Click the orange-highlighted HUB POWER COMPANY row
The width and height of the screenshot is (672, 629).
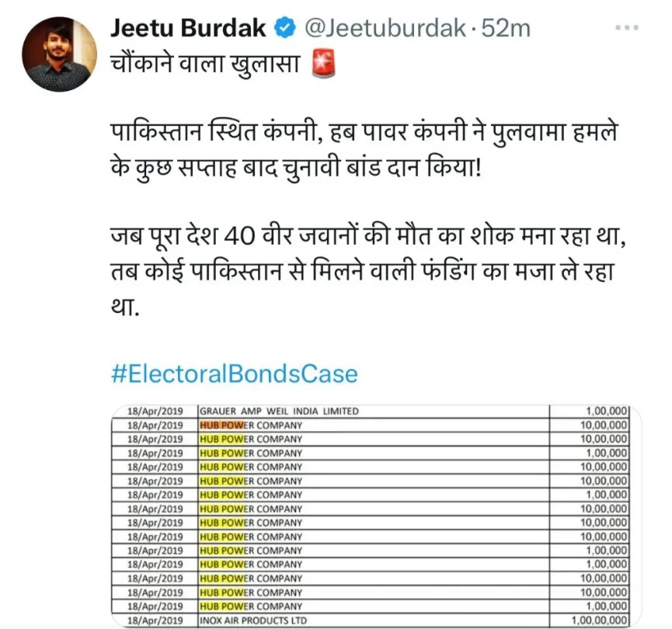pyautogui.click(x=370, y=426)
